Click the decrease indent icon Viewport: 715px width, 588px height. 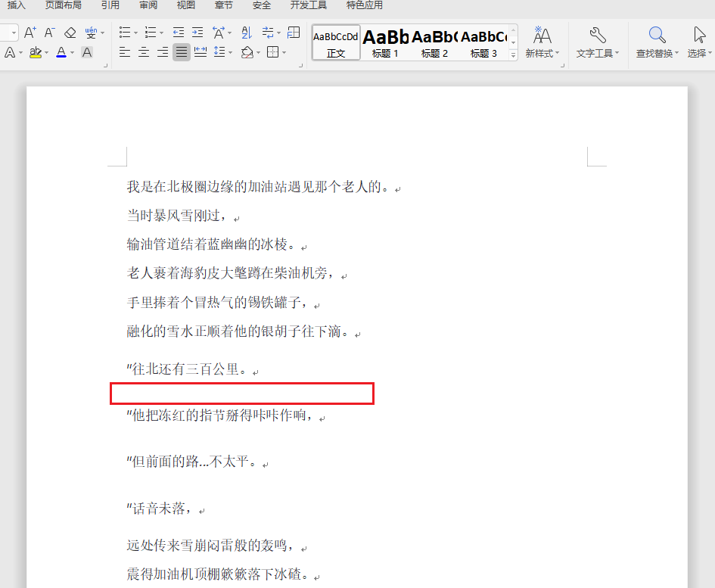pyautogui.click(x=177, y=33)
